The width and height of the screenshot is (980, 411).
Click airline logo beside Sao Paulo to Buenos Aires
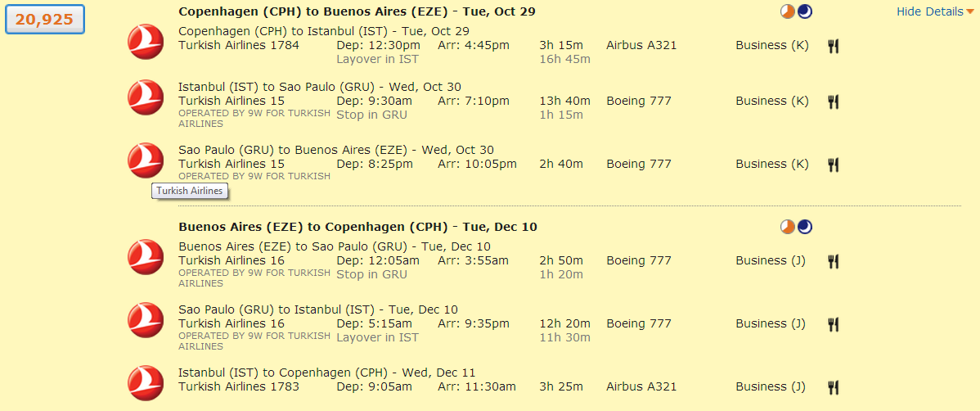click(x=146, y=160)
